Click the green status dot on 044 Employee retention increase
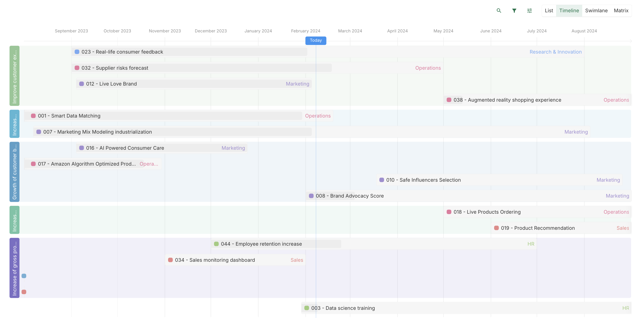 coord(217,244)
